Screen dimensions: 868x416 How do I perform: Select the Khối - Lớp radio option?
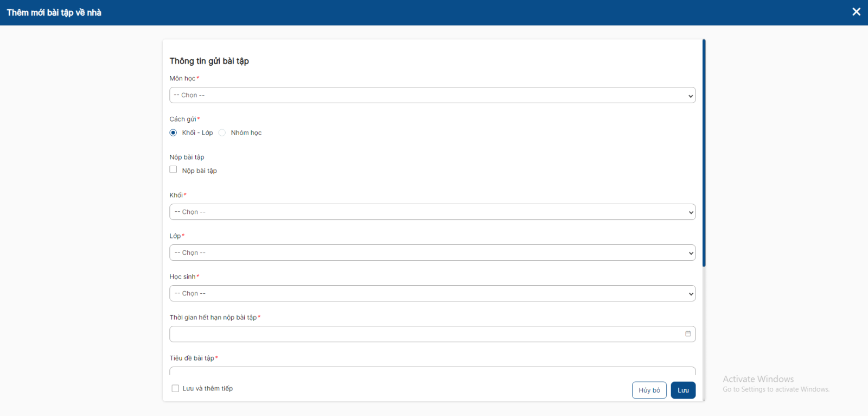174,133
